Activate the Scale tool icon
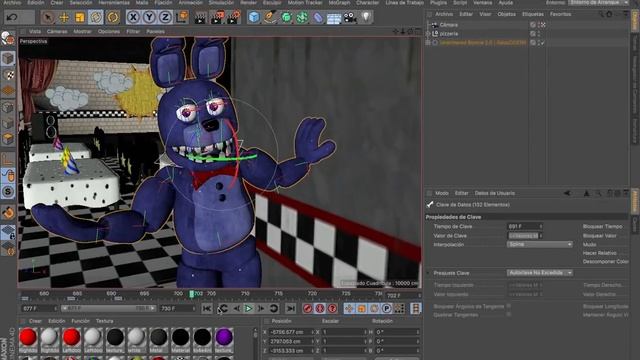Image resolution: width=640 pixels, height=360 pixels. (80, 17)
